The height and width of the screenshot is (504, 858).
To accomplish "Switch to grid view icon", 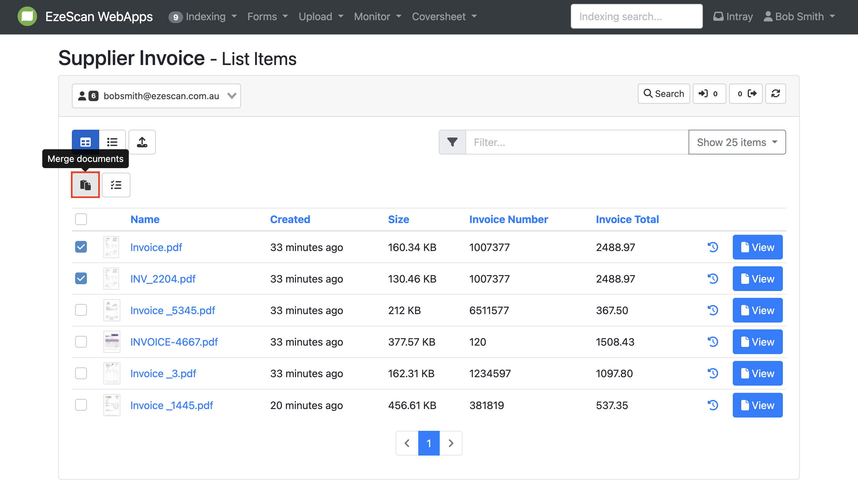I will (x=85, y=142).
